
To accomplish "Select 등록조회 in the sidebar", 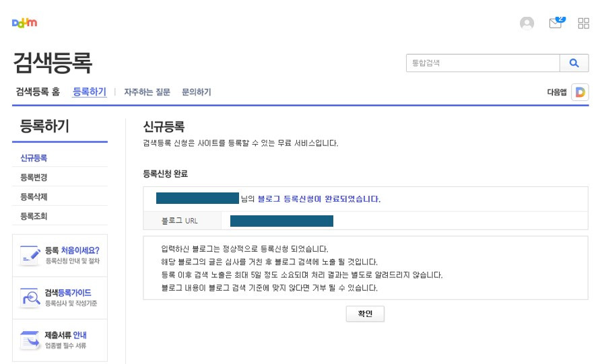I will pyautogui.click(x=34, y=216).
